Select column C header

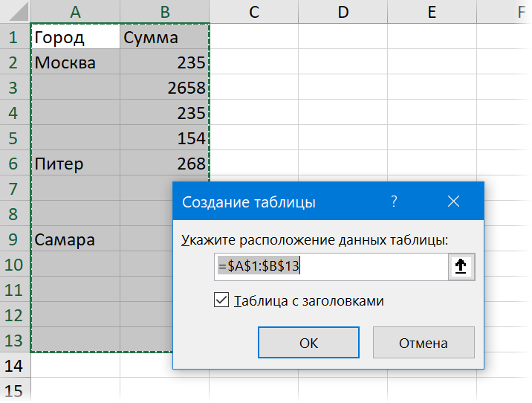(x=254, y=12)
